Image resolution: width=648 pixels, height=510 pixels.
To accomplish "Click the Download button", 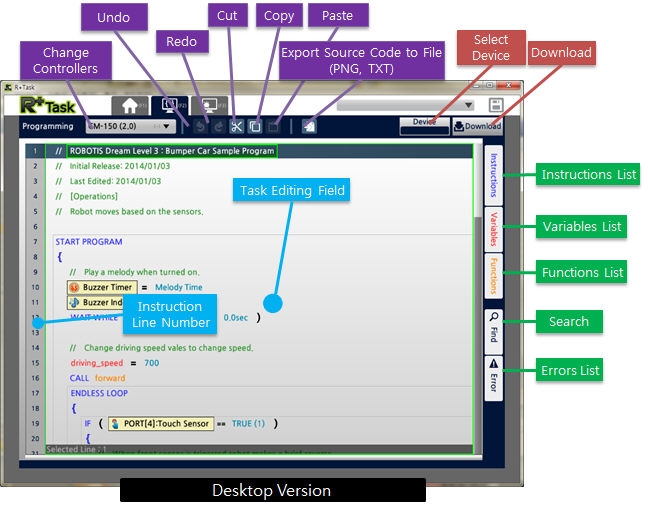I will point(477,126).
